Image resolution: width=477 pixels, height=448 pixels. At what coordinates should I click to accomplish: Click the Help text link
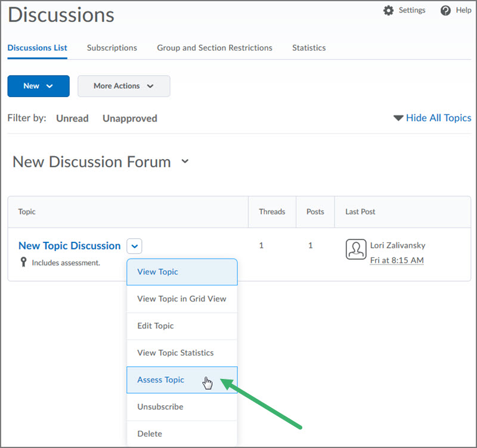464,10
